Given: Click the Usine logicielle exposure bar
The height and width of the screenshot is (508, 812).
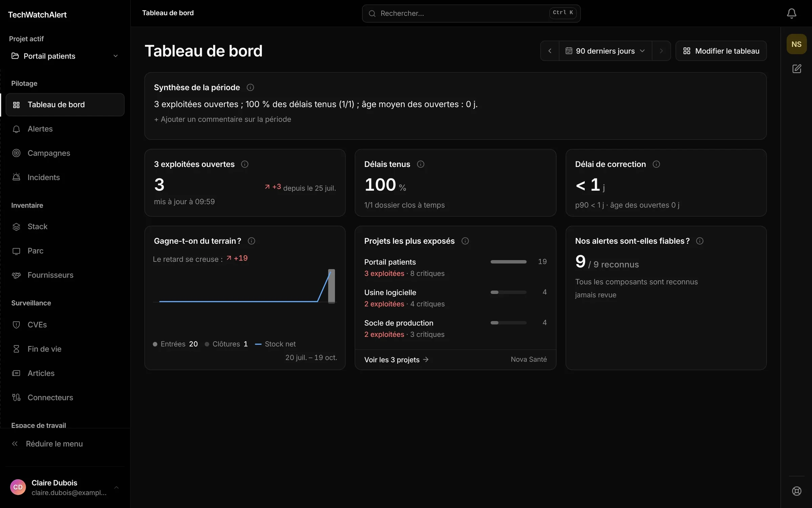Looking at the screenshot, I should click(509, 292).
